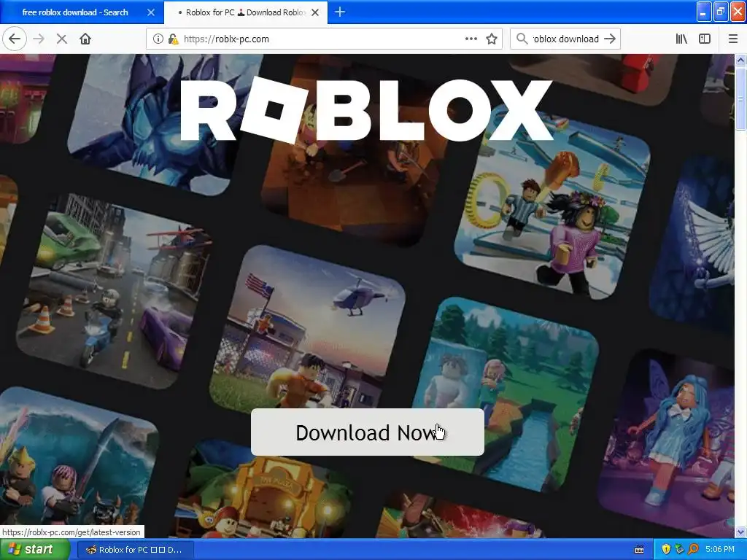Click the motorcycle street game thumbnail
Screen dimensions: 747x560
pos(113,291)
